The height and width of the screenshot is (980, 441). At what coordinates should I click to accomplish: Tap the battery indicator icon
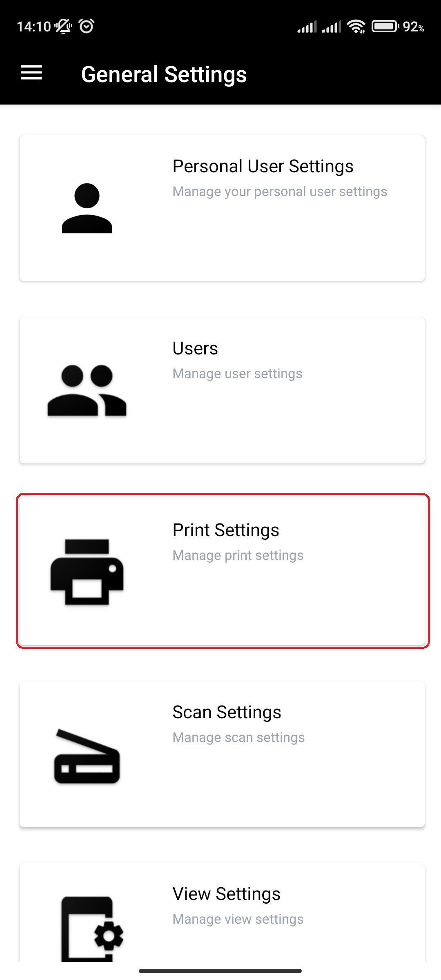(385, 27)
